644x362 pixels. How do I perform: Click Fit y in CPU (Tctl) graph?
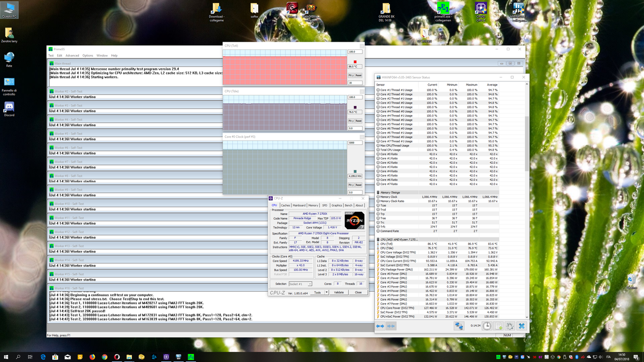(x=351, y=75)
